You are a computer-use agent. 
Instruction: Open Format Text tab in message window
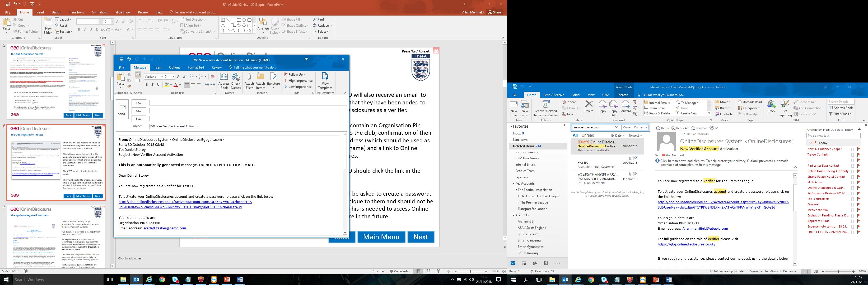click(x=196, y=67)
